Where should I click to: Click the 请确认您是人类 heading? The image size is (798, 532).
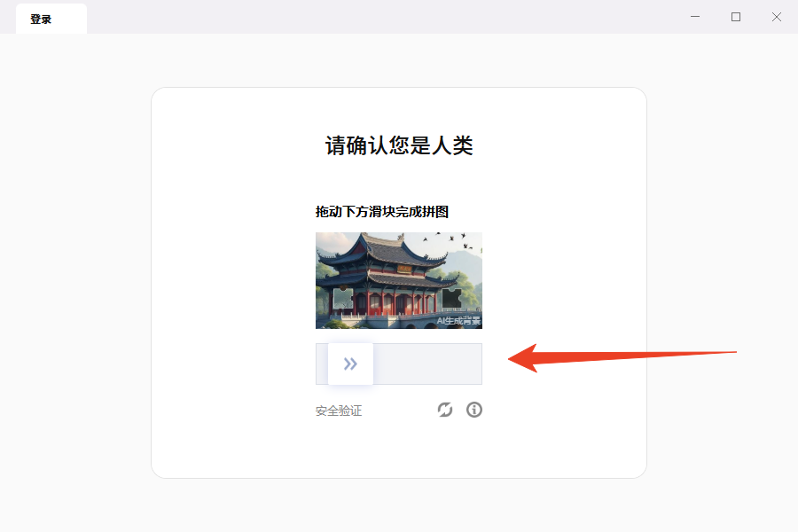point(399,145)
